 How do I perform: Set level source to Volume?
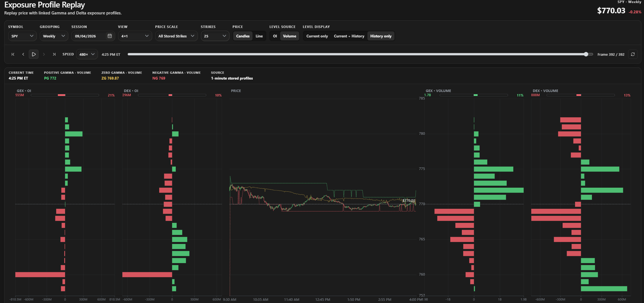[290, 36]
